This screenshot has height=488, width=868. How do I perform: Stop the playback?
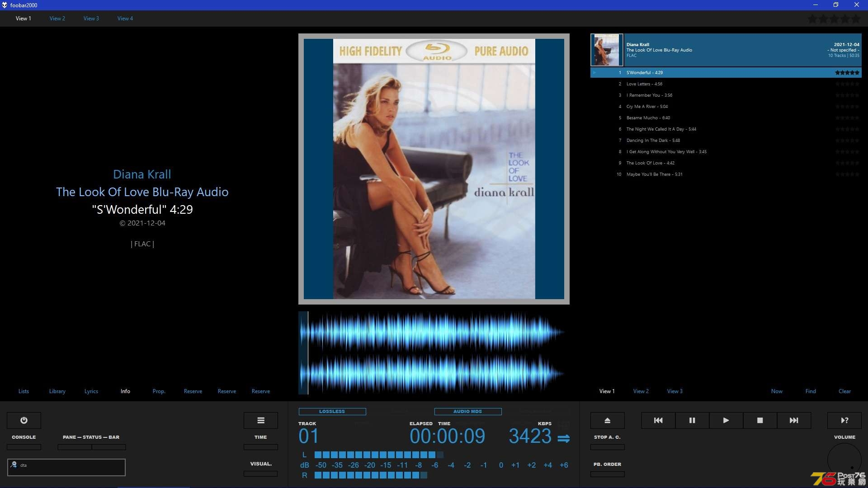tap(760, 420)
